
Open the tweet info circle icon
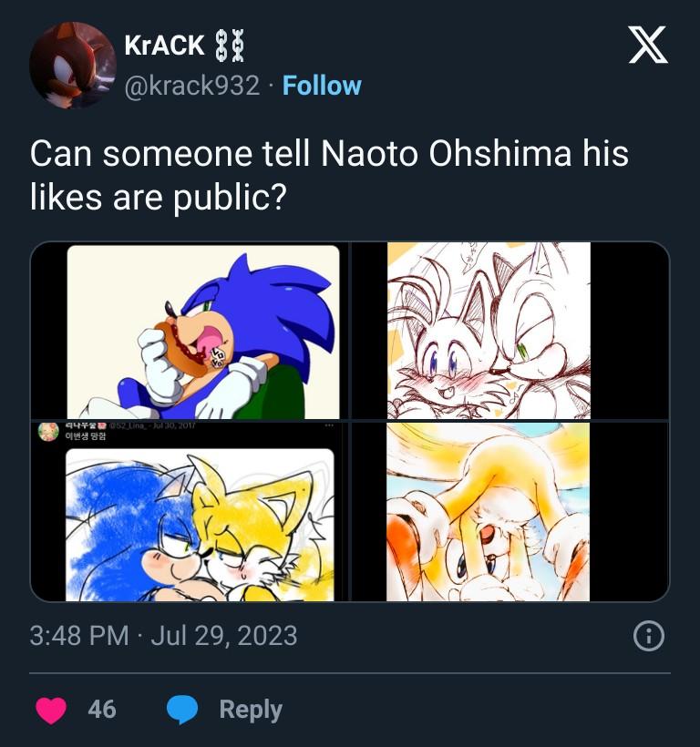[649, 636]
